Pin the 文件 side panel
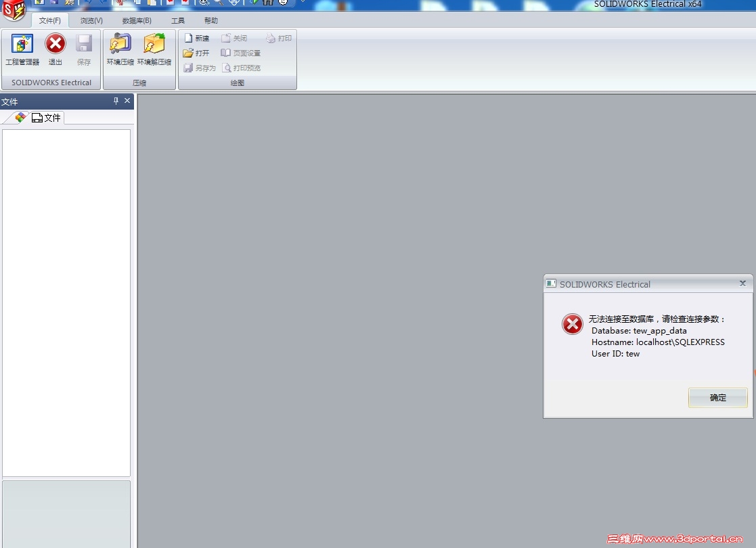This screenshot has height=548, width=756. [x=116, y=101]
